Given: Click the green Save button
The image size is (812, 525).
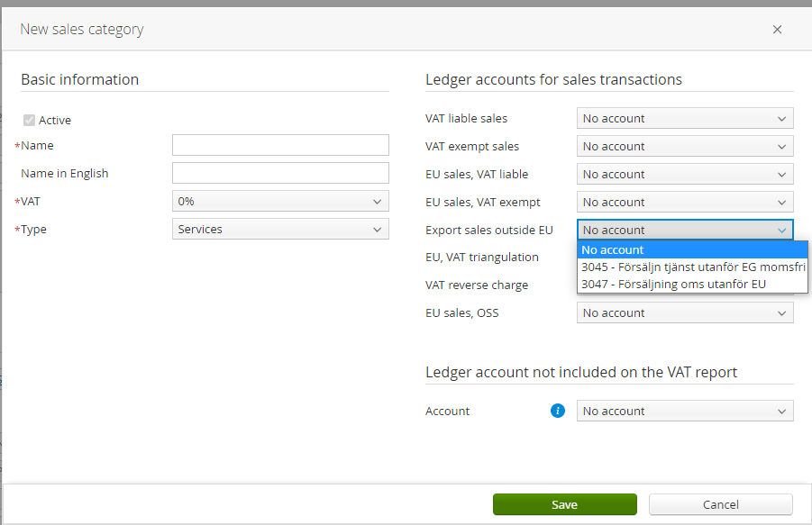Looking at the screenshot, I should pyautogui.click(x=564, y=504).
